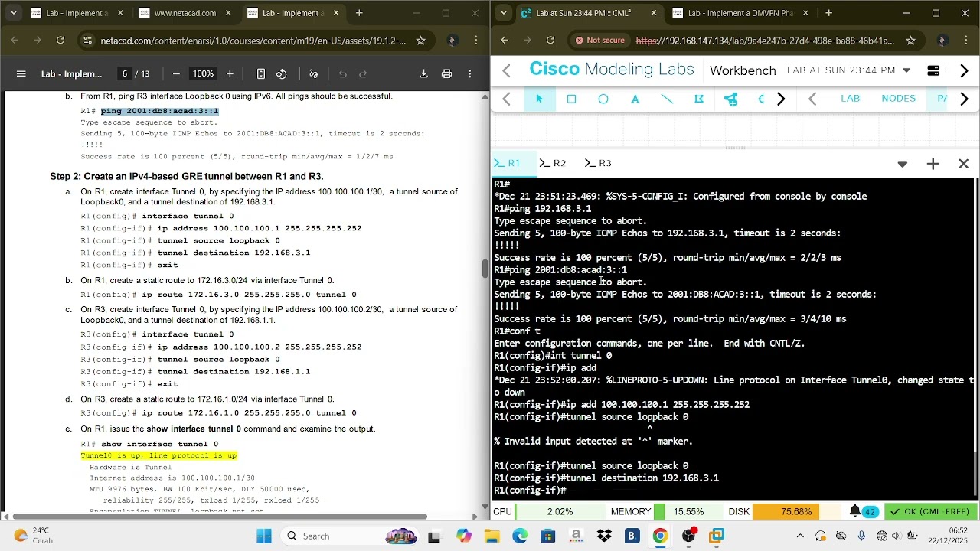Select the polygon shape tool in CML
This screenshot has height=551, width=980.
pos(699,99)
